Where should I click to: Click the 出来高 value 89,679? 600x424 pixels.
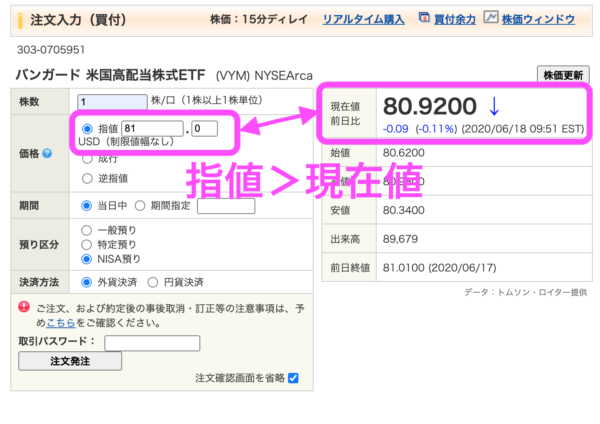click(400, 239)
